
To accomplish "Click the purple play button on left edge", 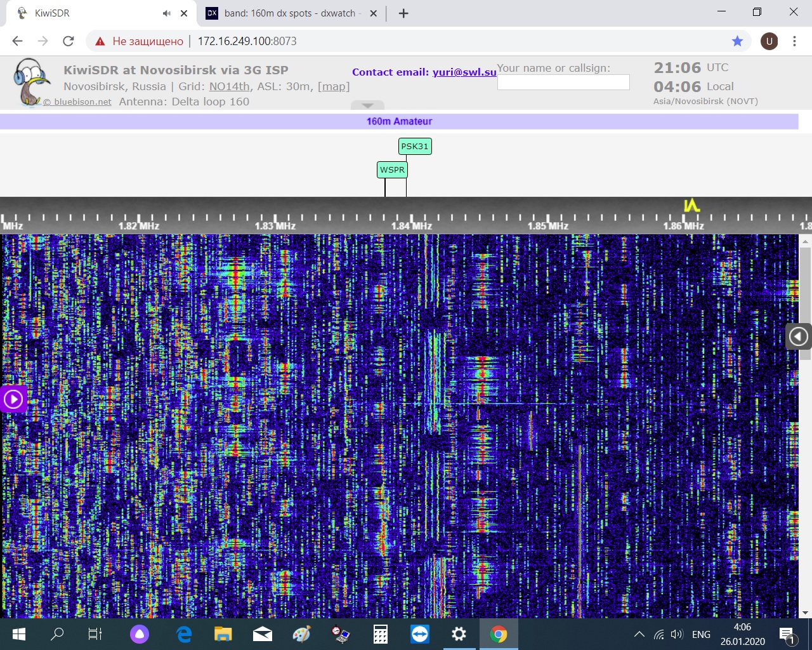I will click(13, 399).
